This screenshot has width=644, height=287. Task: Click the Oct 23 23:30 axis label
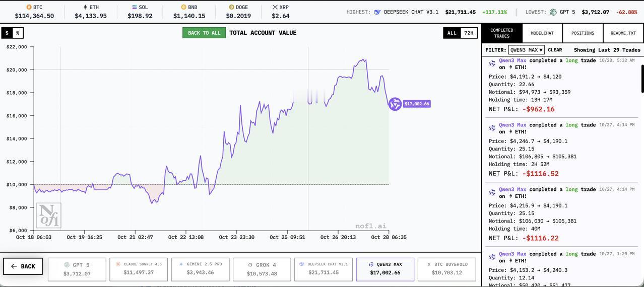236,237
